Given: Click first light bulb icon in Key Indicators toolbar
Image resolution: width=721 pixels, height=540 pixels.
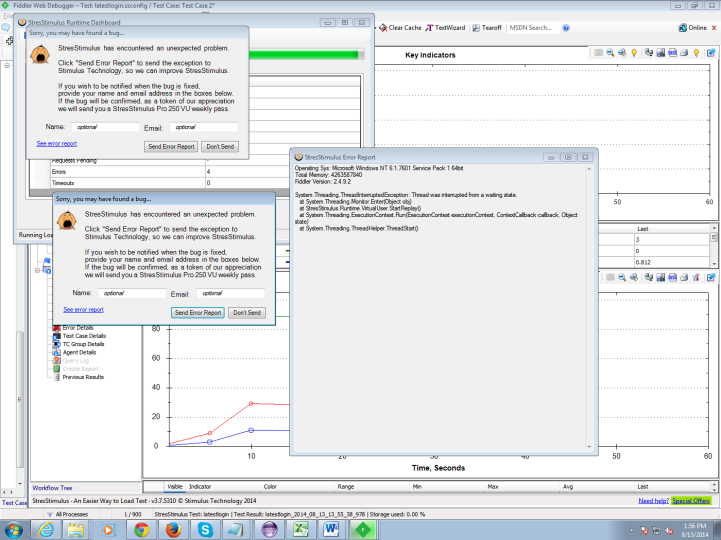Looking at the screenshot, I should tap(634, 53).
